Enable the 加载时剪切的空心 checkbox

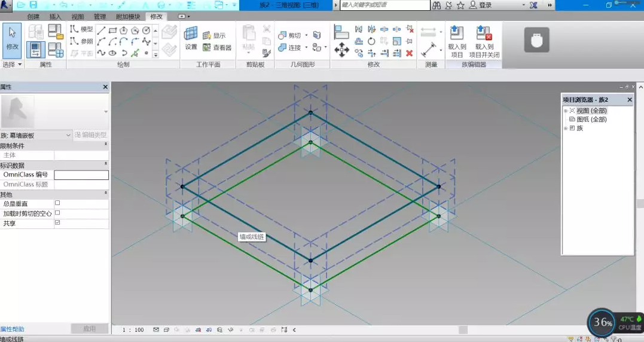[57, 213]
